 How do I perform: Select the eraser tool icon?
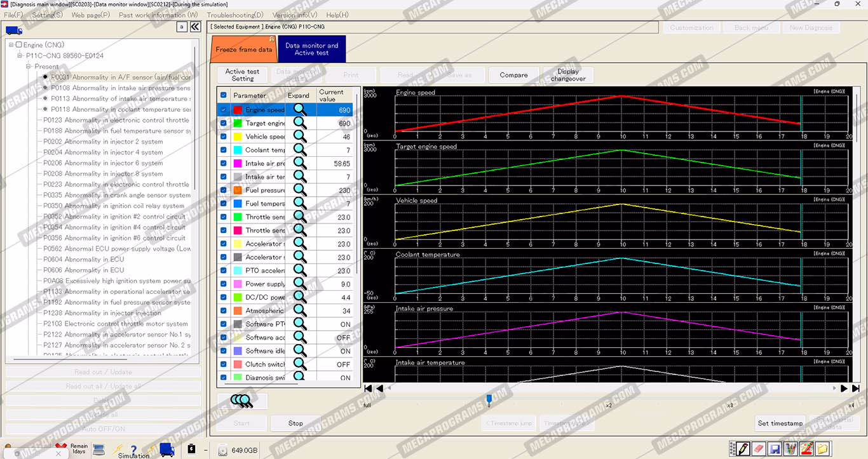pyautogui.click(x=758, y=449)
